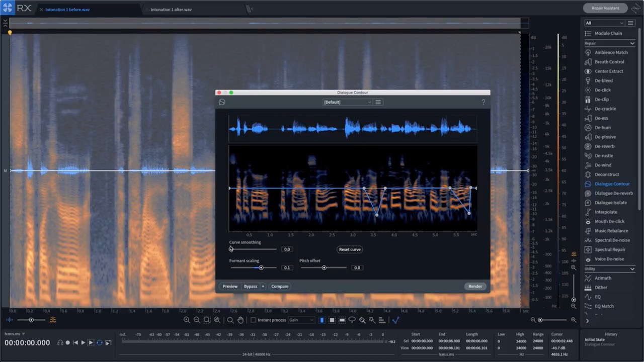Open the De-hum module
This screenshot has width=644, height=362.
602,128
